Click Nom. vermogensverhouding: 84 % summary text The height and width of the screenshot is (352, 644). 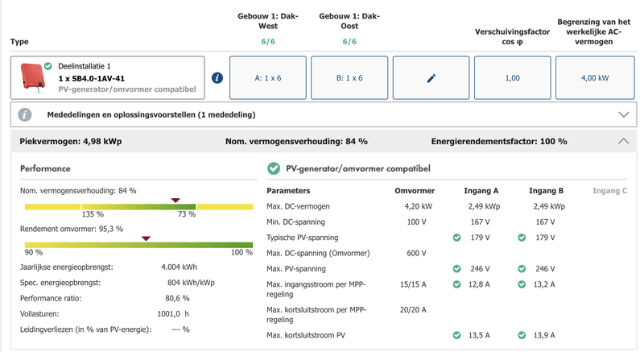[296, 141]
